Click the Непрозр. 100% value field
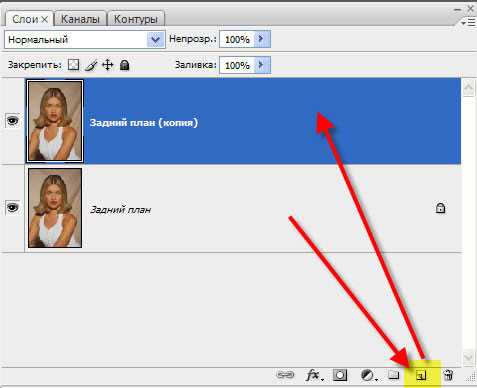The height and width of the screenshot is (388, 477). click(x=237, y=40)
